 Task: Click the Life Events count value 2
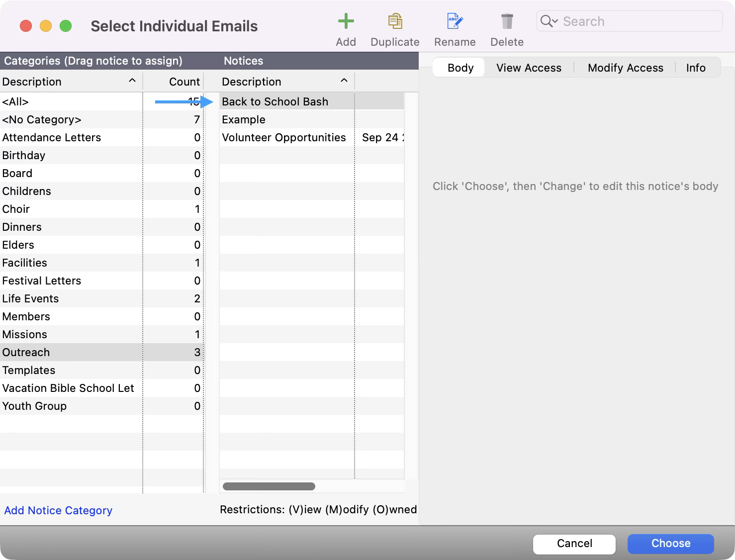click(x=197, y=298)
